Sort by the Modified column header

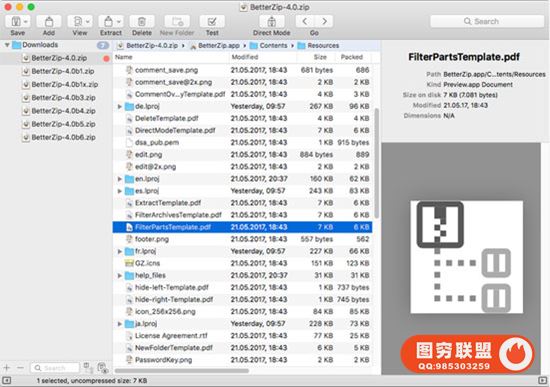pos(245,57)
